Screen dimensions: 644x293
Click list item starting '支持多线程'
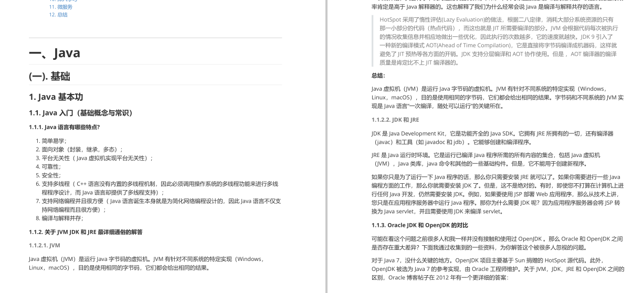[160, 188]
